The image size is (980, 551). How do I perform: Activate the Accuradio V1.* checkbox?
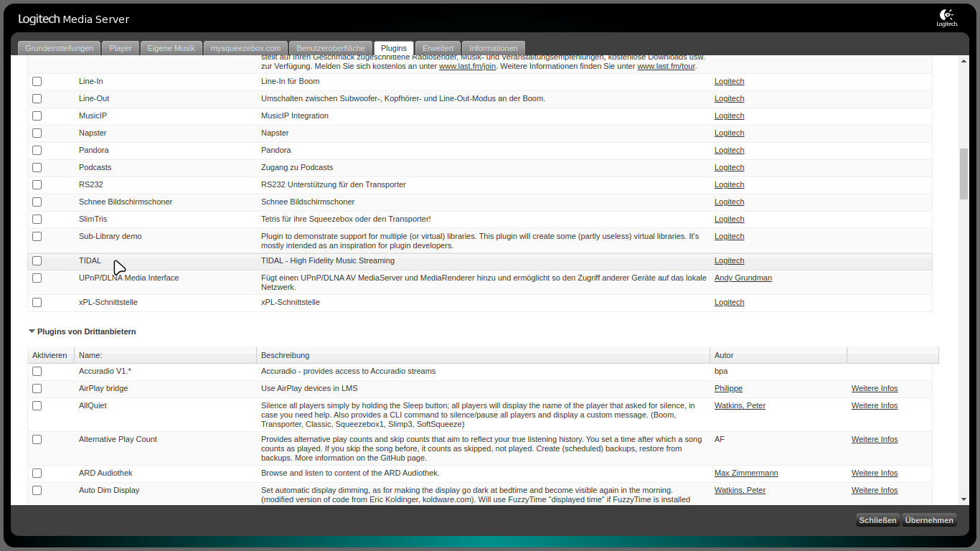37,372
